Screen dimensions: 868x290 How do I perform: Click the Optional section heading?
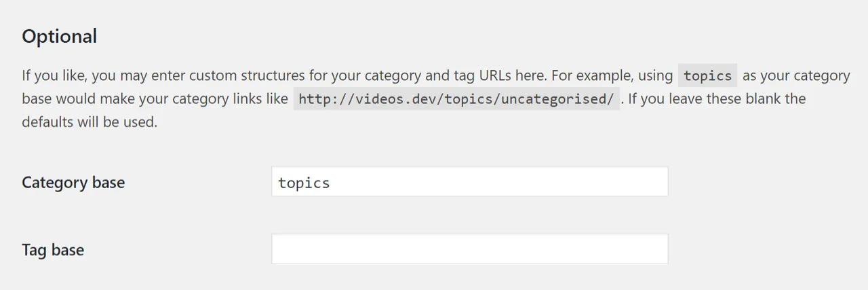(x=60, y=36)
